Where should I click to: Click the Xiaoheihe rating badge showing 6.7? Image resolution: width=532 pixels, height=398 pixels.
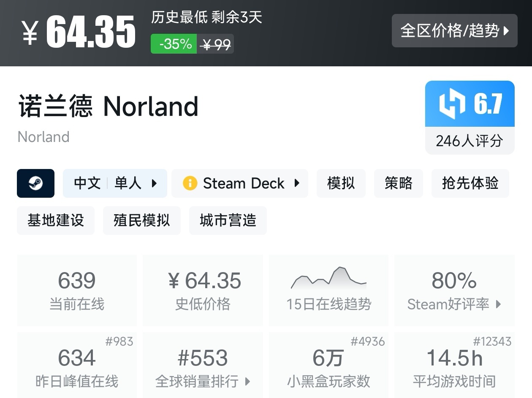[x=470, y=104]
